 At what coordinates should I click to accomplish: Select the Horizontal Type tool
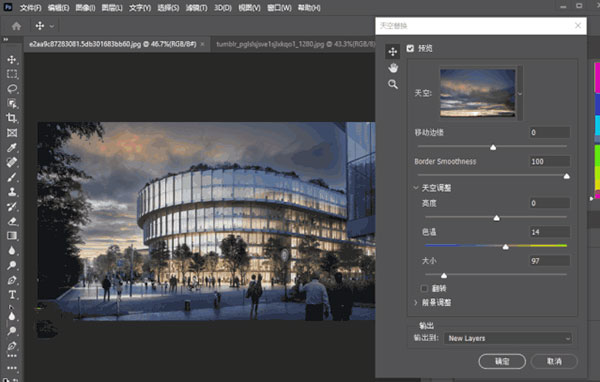[x=12, y=295]
